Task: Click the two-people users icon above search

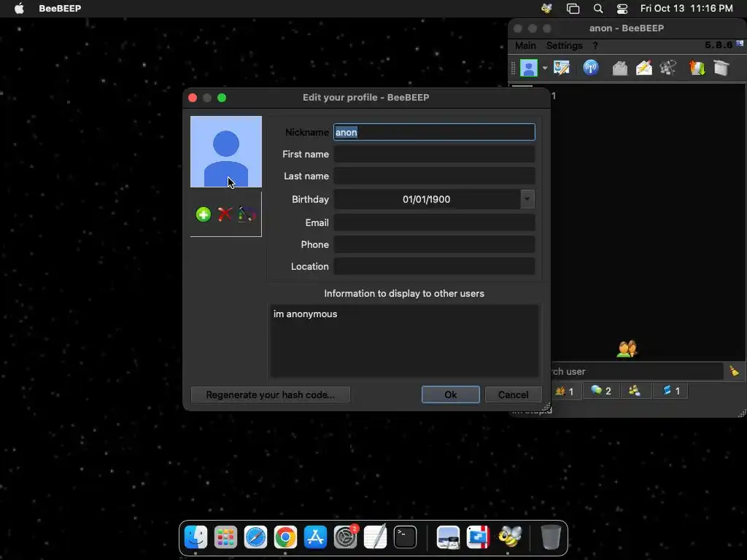Action: (x=627, y=349)
